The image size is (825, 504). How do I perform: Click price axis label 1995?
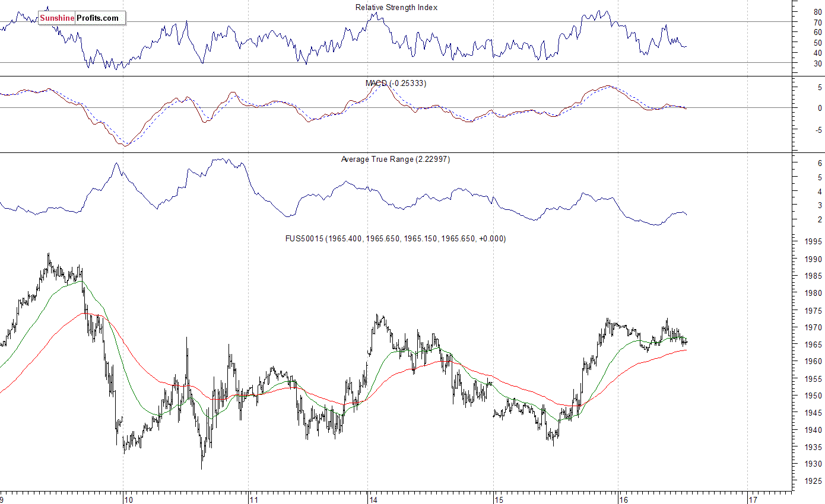[x=814, y=242]
